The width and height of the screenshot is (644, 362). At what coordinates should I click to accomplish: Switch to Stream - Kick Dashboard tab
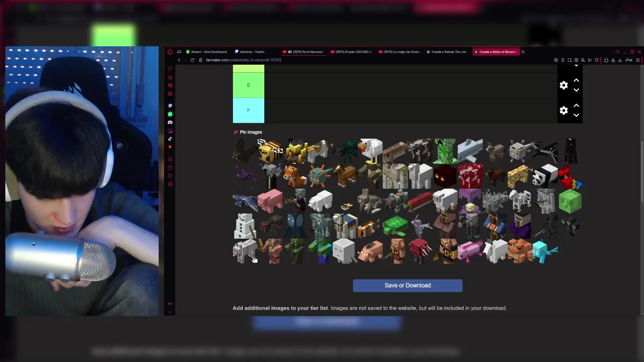(206, 52)
